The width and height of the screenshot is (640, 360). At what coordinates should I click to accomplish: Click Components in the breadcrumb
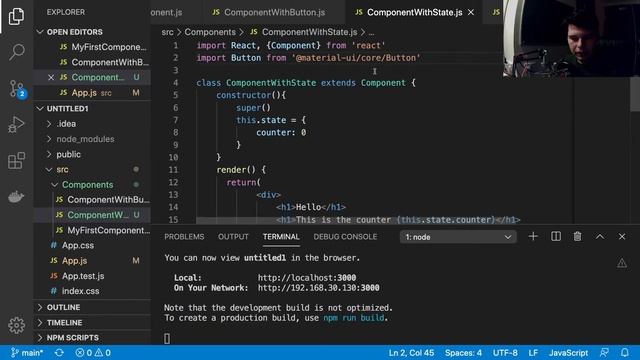210,32
